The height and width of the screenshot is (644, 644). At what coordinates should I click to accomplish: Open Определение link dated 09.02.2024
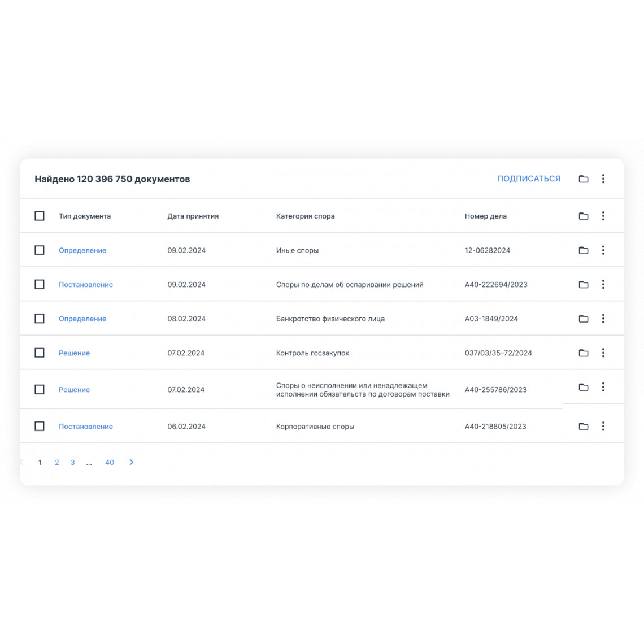click(82, 250)
